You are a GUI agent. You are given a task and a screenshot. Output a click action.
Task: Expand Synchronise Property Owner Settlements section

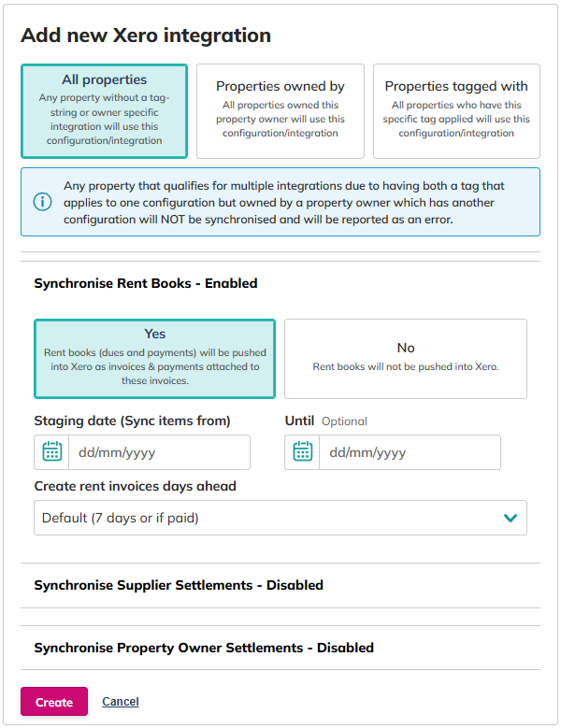tap(204, 648)
